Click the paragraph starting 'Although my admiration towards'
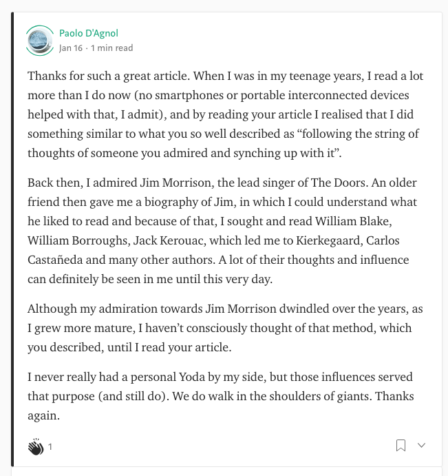Image resolution: width=448 pixels, height=476 pixels. click(225, 328)
